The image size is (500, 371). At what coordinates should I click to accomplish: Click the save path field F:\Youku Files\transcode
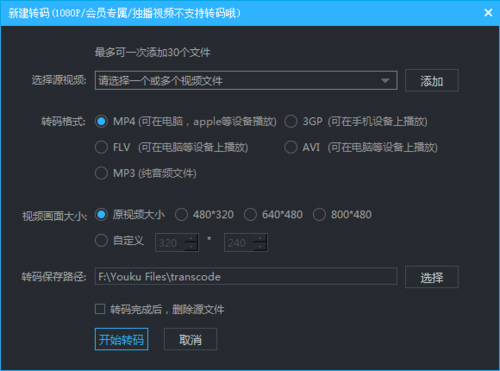click(x=246, y=276)
